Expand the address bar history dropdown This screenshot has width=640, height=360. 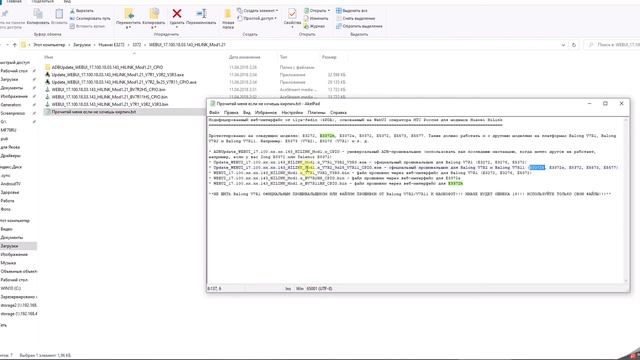coord(563,45)
